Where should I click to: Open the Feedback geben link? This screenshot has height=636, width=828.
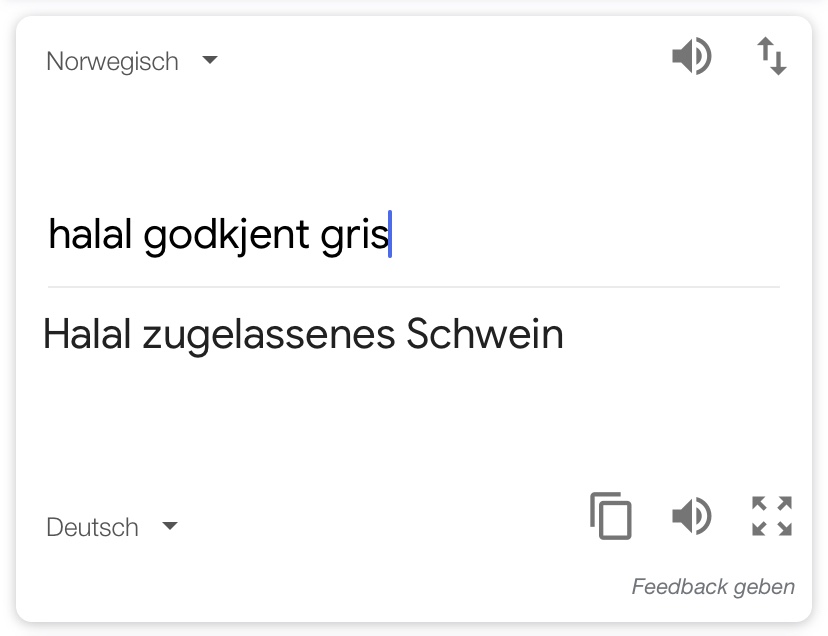tap(713, 587)
